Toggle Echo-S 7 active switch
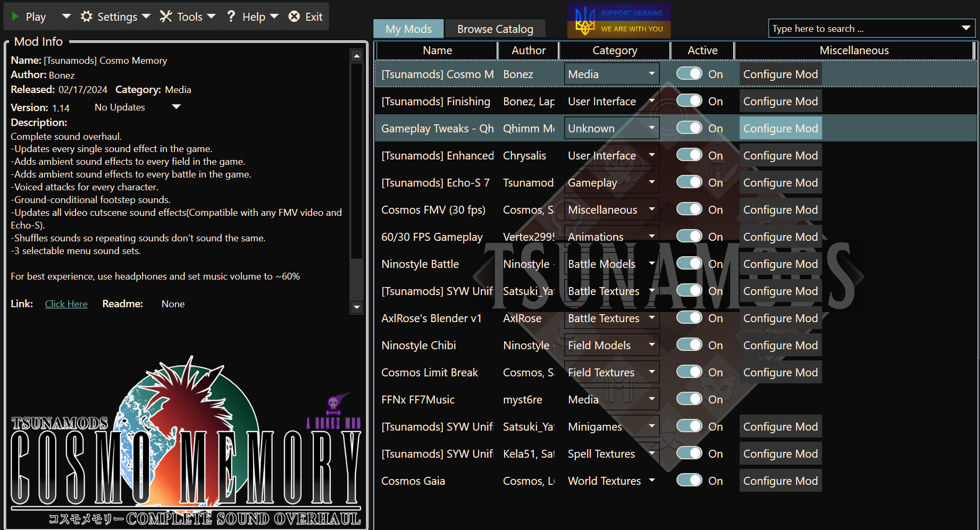Viewport: 980px width, 530px height. point(690,182)
